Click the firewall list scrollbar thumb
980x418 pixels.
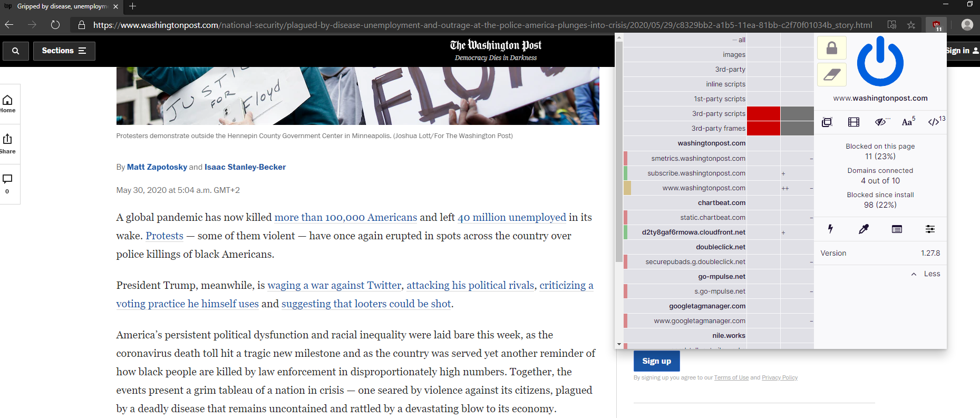[619, 152]
